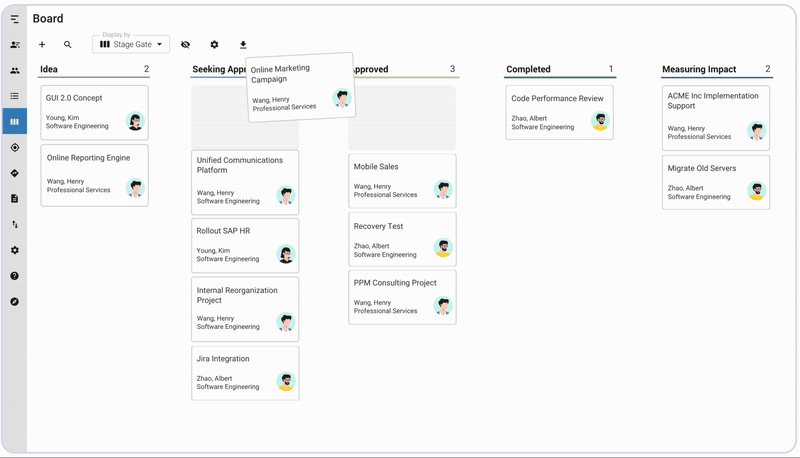Open board settings gear in toolbar
The width and height of the screenshot is (800, 458).
pyautogui.click(x=214, y=45)
